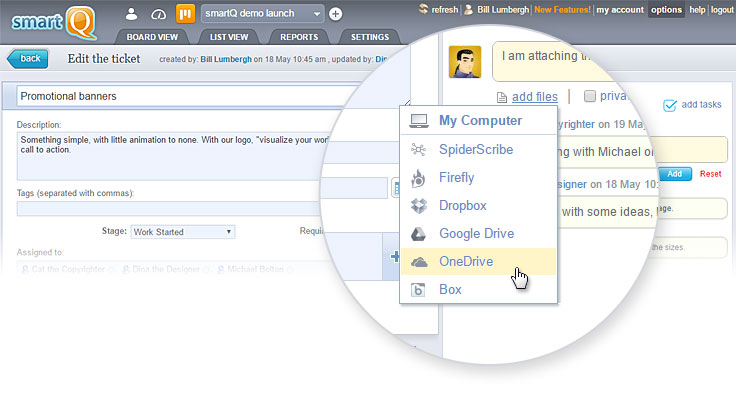Click the add tasks link
Viewport: 736px width, 406px height.
(x=701, y=105)
